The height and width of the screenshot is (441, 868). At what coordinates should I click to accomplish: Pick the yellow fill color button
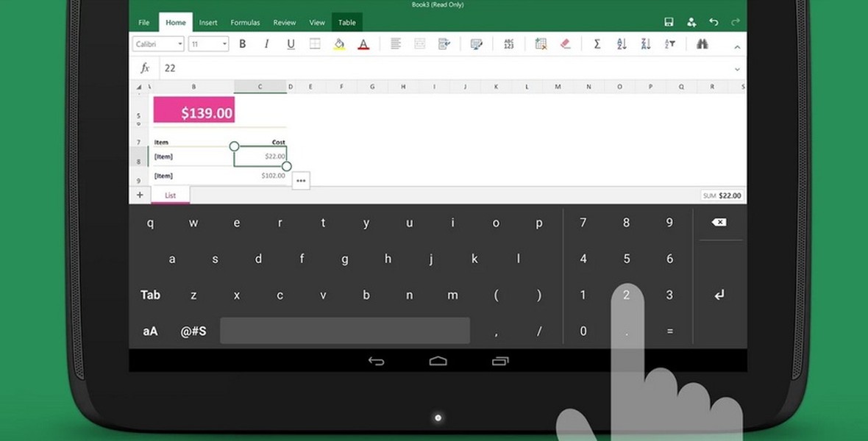click(x=339, y=44)
